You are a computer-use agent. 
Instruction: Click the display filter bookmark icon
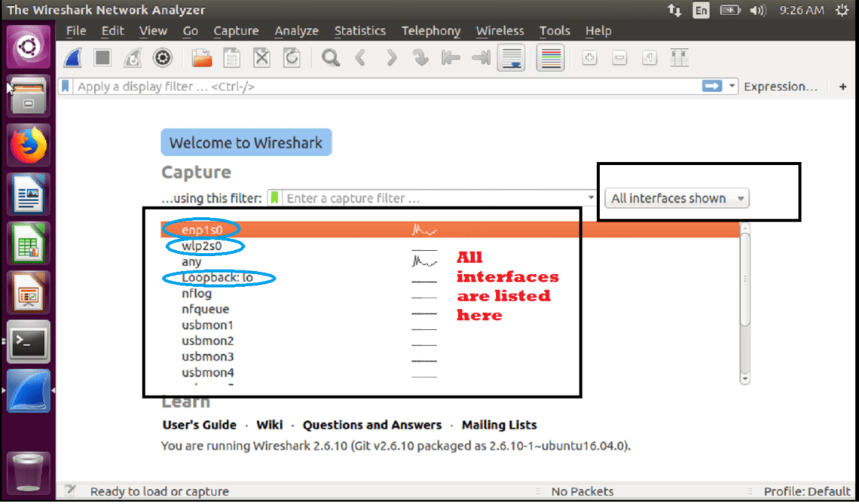pos(66,87)
